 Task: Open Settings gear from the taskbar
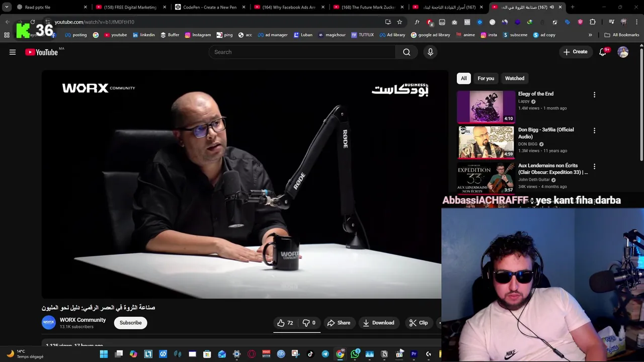pos(236,354)
